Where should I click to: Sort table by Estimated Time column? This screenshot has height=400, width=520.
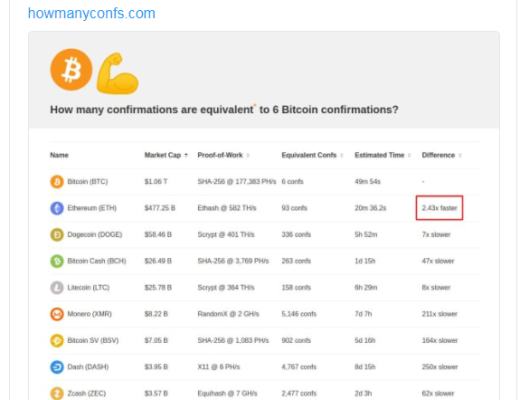pyautogui.click(x=382, y=155)
